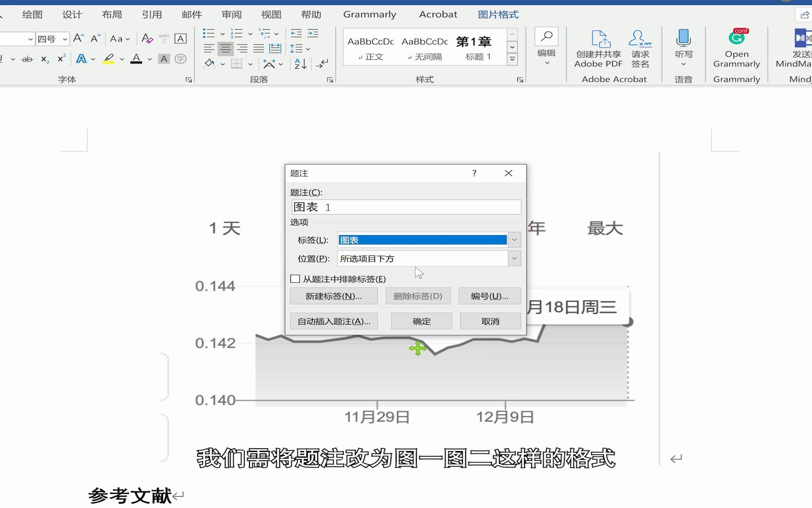Open the font size dropdown

click(65, 39)
